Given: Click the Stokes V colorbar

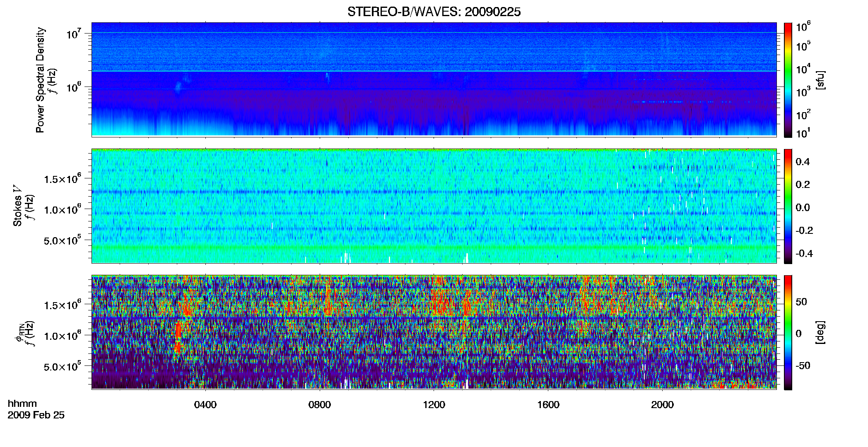Looking at the screenshot, I should [x=788, y=207].
